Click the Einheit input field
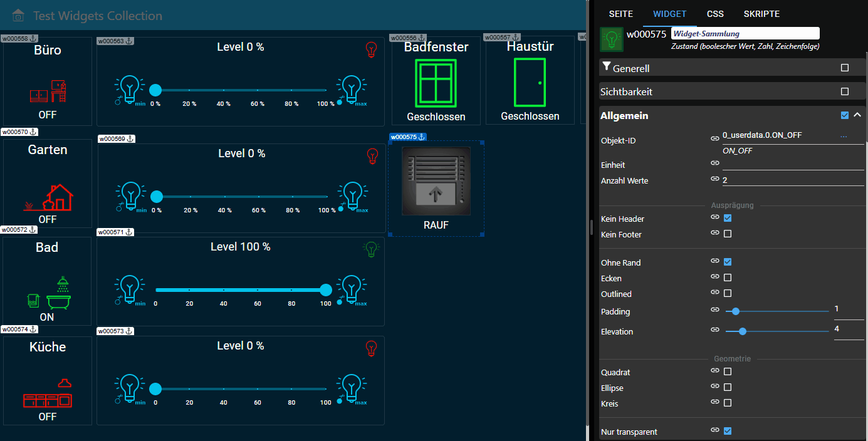Viewport: 868px width, 441px height. (793, 163)
